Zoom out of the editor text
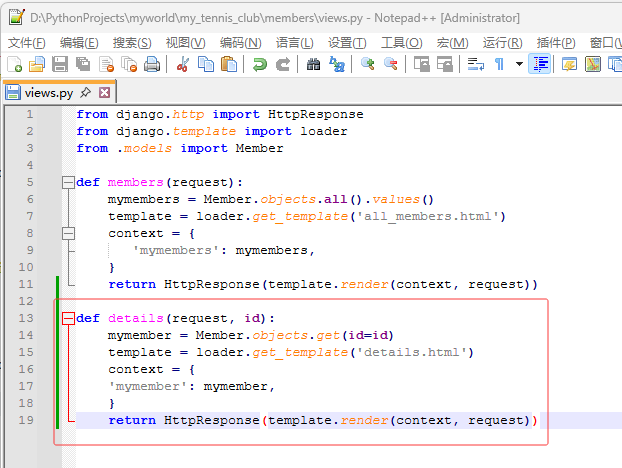 coord(390,64)
